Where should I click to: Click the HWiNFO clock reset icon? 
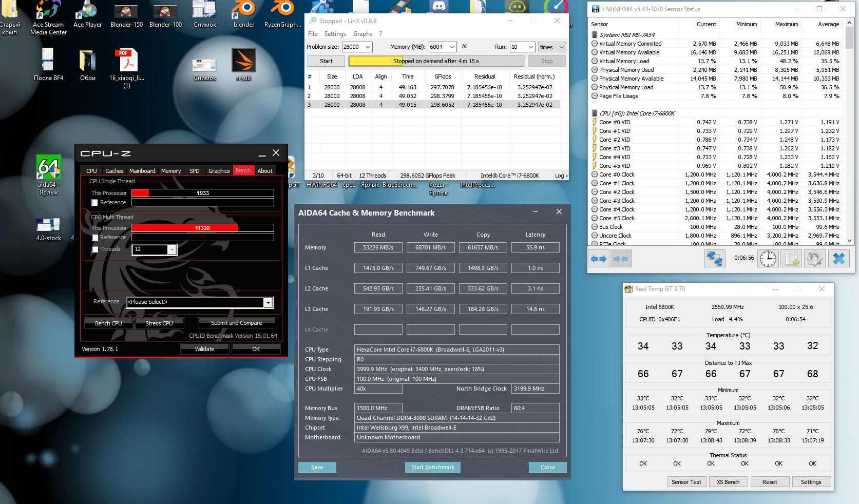click(x=768, y=258)
